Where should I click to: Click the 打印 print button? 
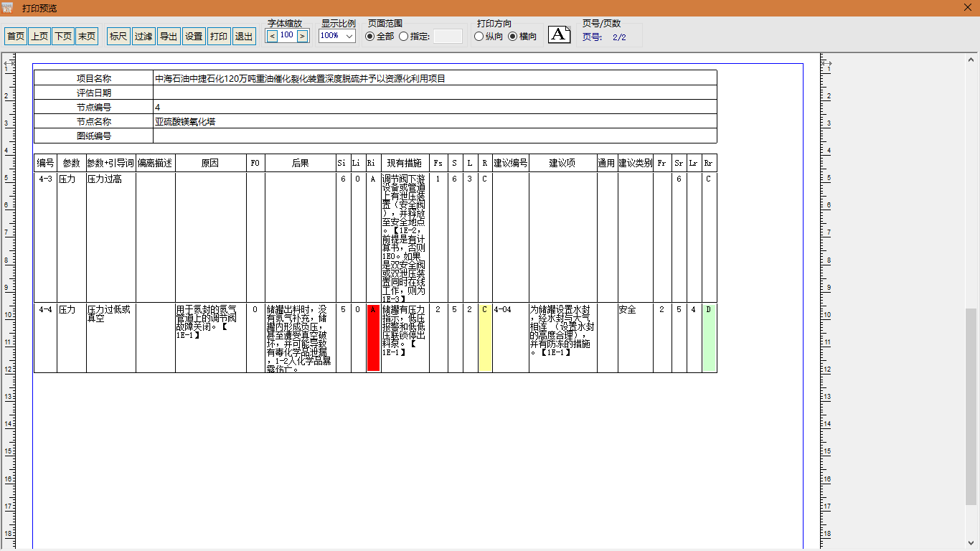[x=219, y=36]
